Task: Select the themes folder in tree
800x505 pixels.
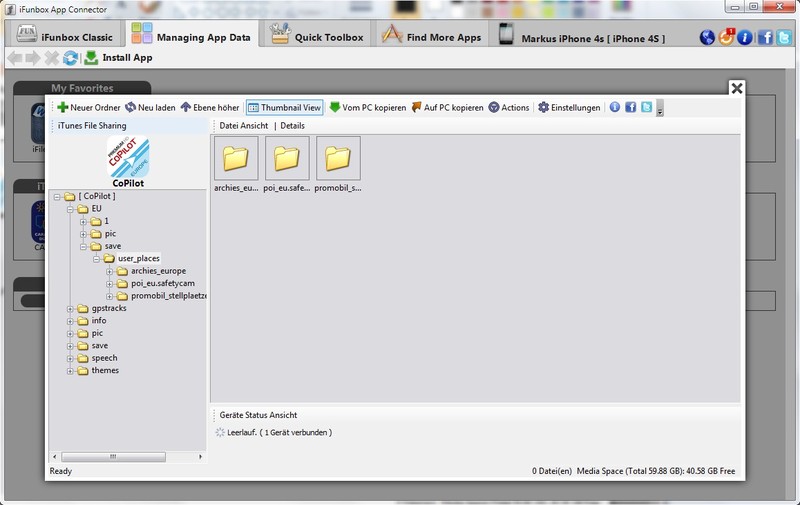Action: (104, 371)
